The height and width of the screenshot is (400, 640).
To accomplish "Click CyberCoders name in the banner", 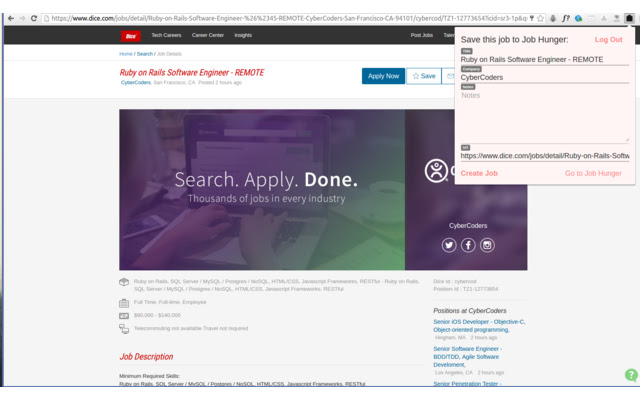I will [468, 226].
